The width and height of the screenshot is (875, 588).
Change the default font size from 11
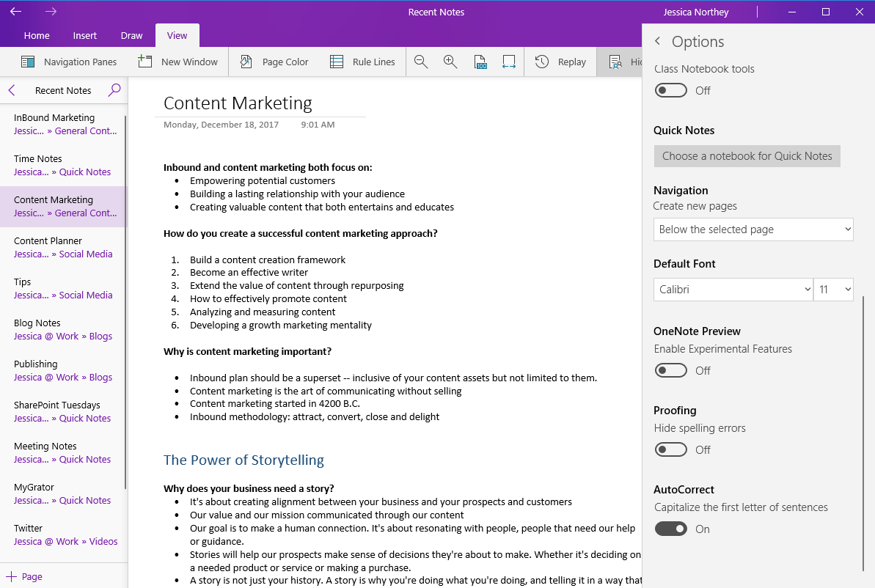[x=833, y=289]
